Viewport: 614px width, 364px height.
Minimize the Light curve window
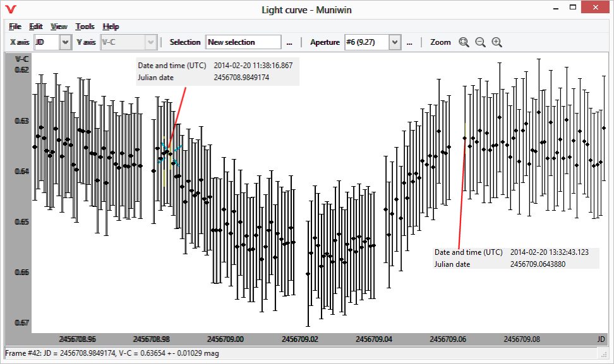click(x=554, y=9)
